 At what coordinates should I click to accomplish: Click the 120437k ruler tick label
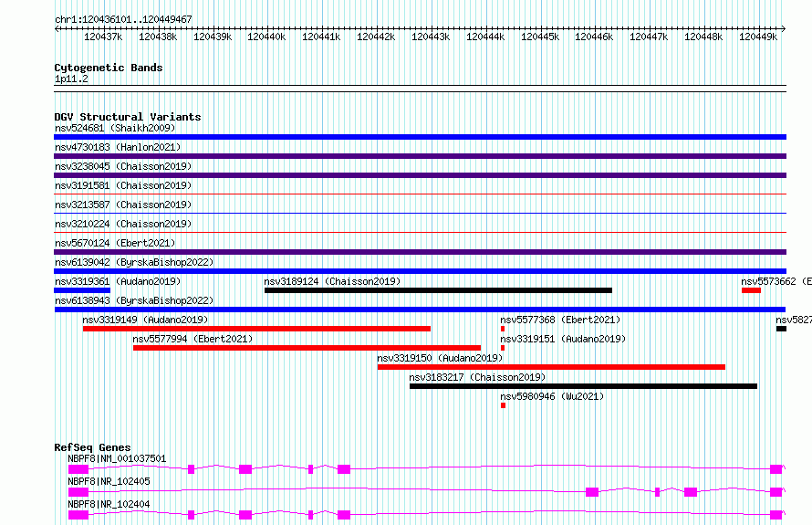pyautogui.click(x=103, y=37)
